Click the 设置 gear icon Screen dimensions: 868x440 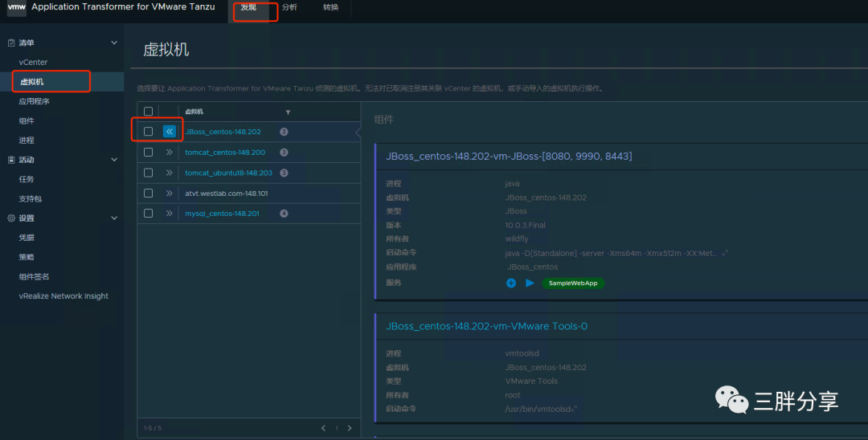click(11, 218)
